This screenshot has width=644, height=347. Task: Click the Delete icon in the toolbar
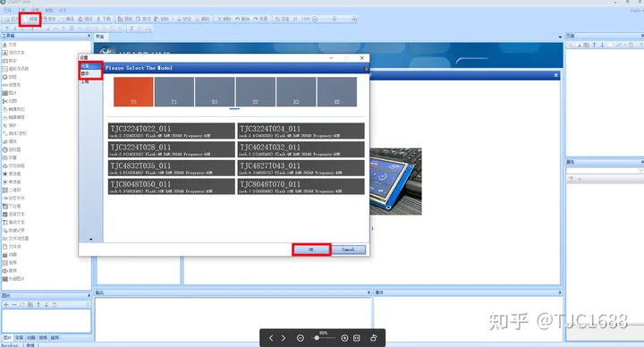tap(225, 19)
